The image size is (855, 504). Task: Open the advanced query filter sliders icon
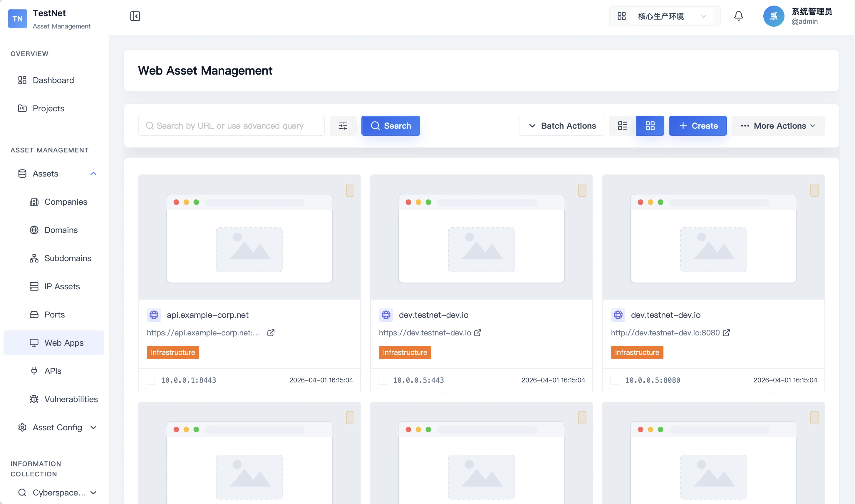click(343, 126)
